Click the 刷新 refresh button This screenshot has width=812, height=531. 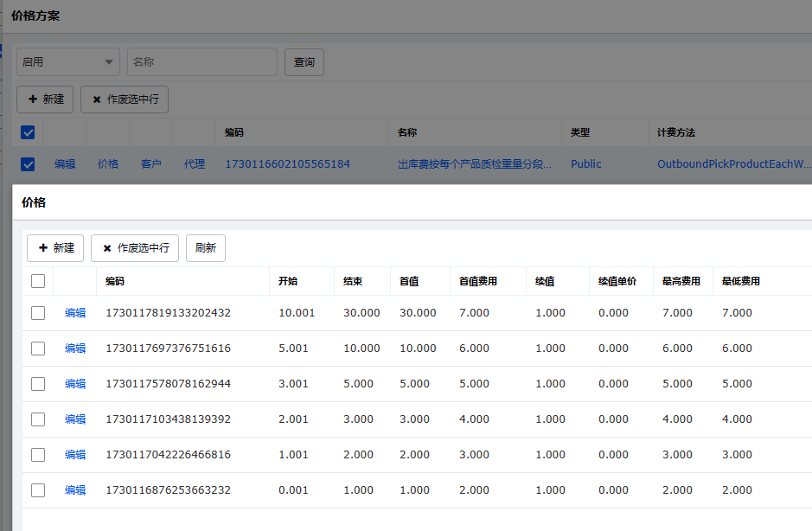(x=206, y=248)
